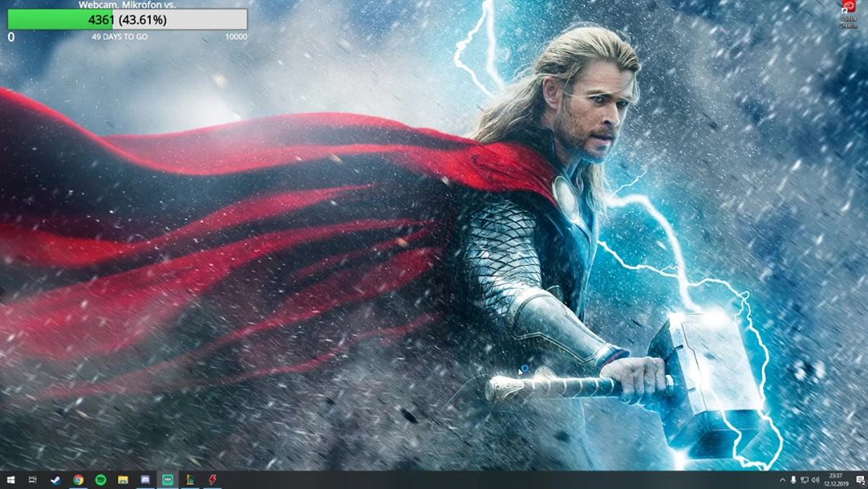Image resolution: width=868 pixels, height=489 pixels.
Task: Click the goal maximum value 10000
Action: (x=236, y=37)
